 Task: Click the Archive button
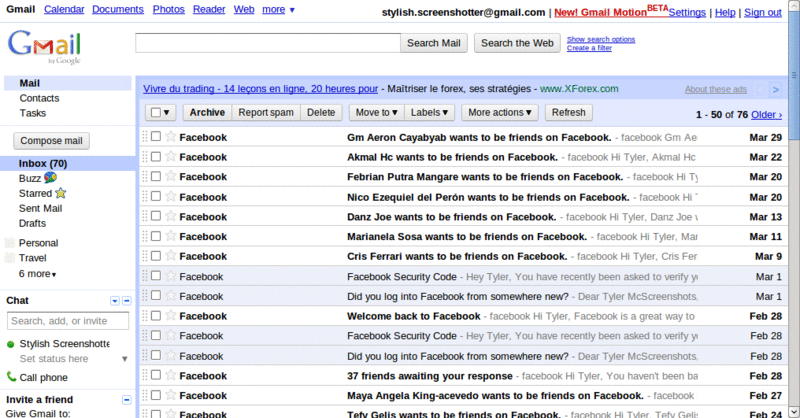click(x=207, y=112)
